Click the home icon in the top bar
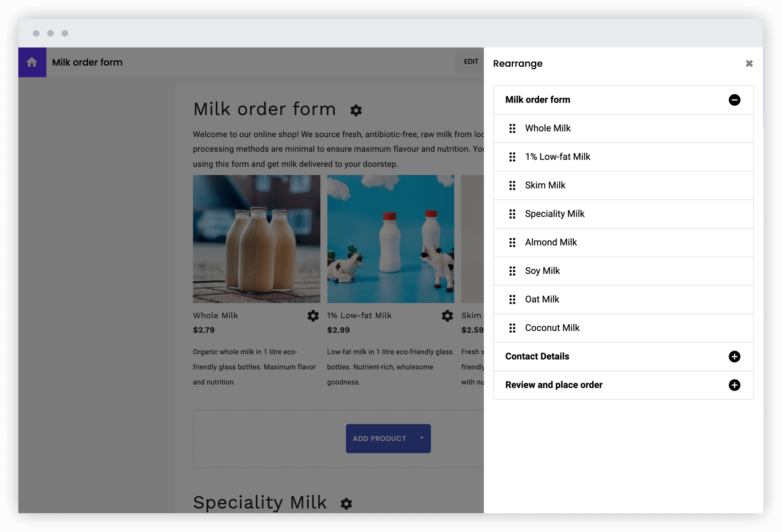This screenshot has height=532, width=782. point(32,62)
